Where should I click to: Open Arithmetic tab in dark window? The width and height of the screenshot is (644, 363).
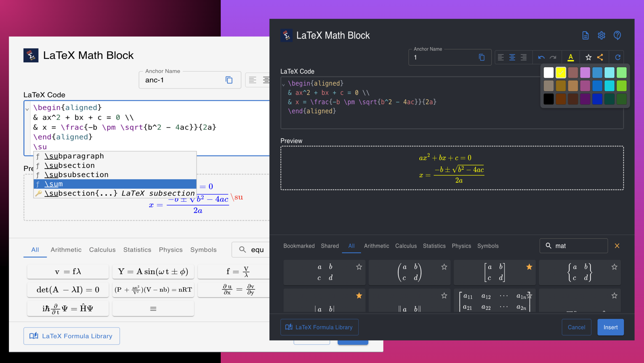(x=376, y=246)
